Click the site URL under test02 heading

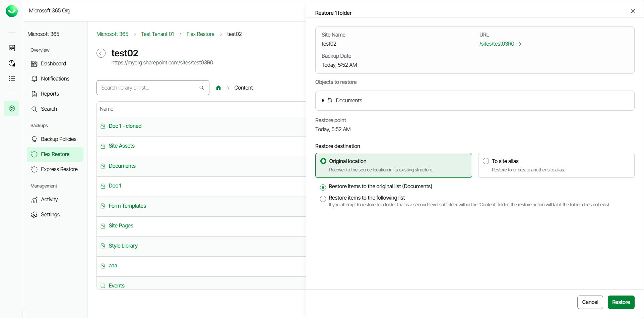click(162, 62)
